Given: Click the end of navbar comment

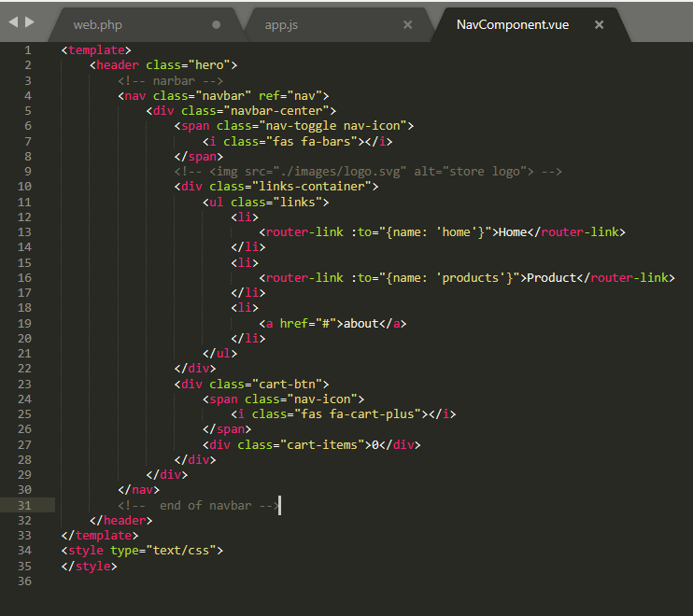Looking at the screenshot, I should point(199,506).
